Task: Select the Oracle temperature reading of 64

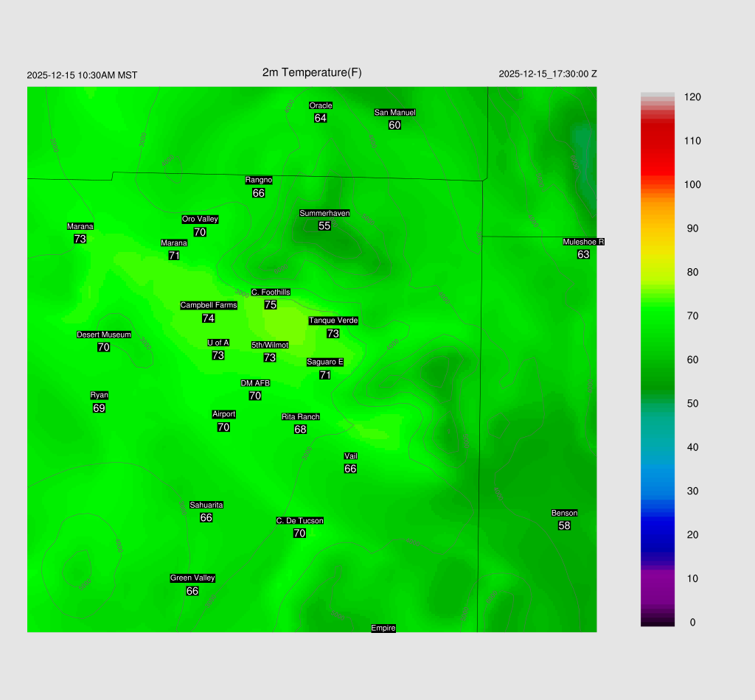Action: pos(320,118)
